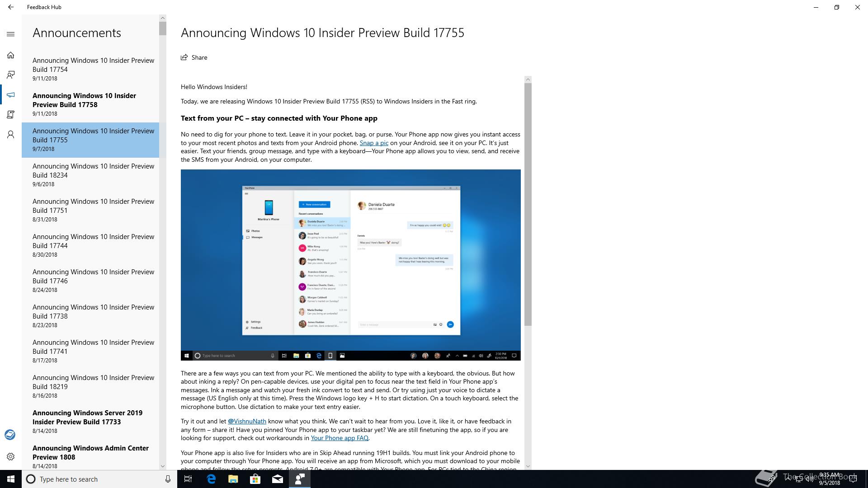This screenshot has width=868, height=488.
Task: Click Feedback Hub taskbar icon
Action: click(300, 479)
